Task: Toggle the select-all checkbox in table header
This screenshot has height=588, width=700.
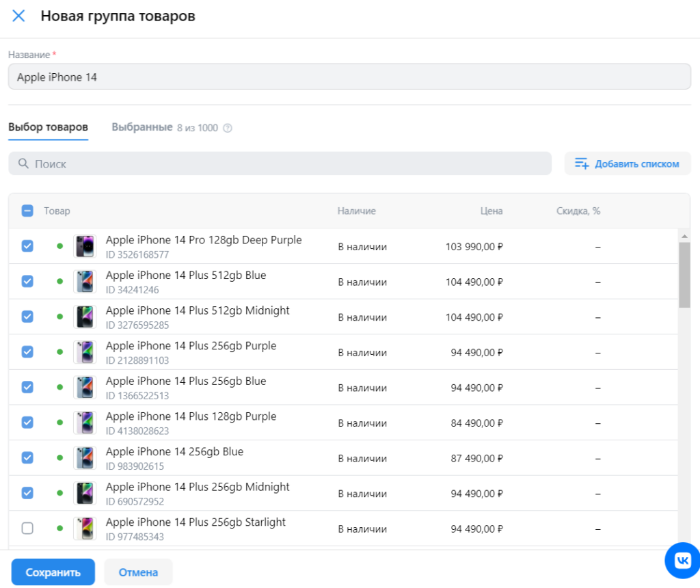Action: 27,211
